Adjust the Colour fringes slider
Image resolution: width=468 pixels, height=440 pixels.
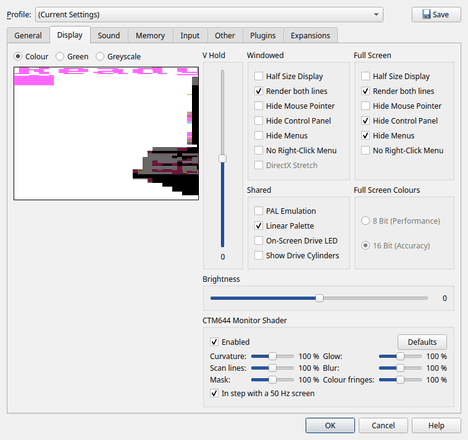(x=400, y=380)
